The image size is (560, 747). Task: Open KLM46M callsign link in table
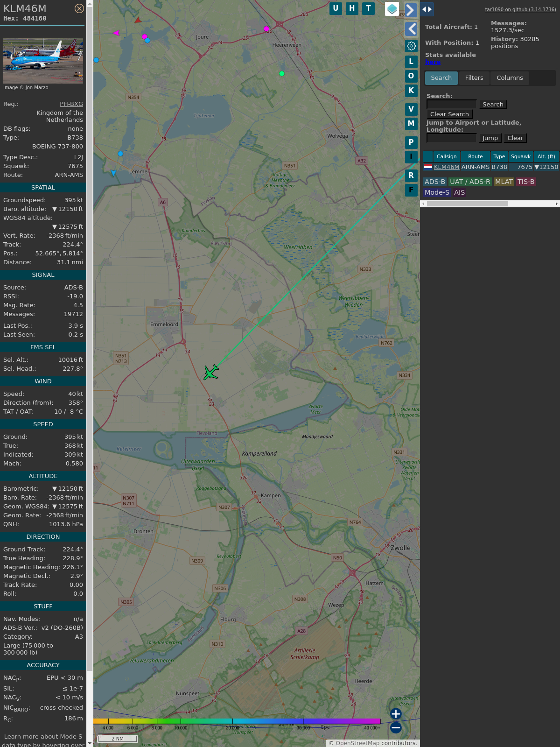447,167
